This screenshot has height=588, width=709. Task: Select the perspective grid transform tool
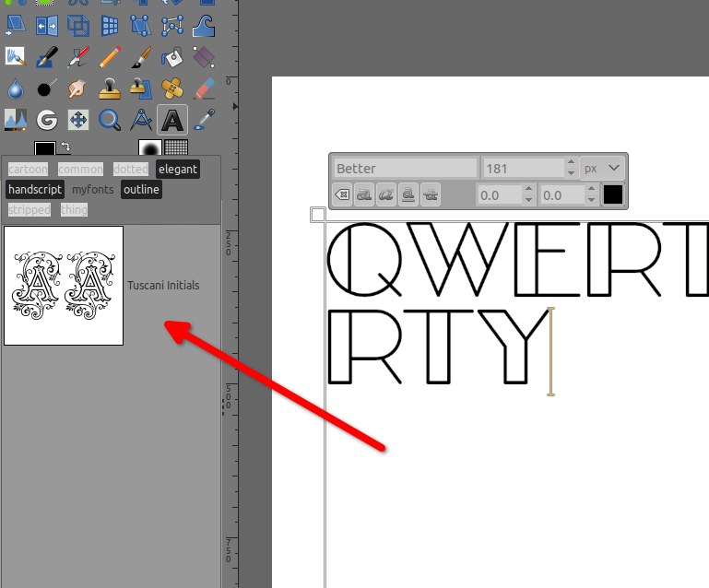[110, 26]
